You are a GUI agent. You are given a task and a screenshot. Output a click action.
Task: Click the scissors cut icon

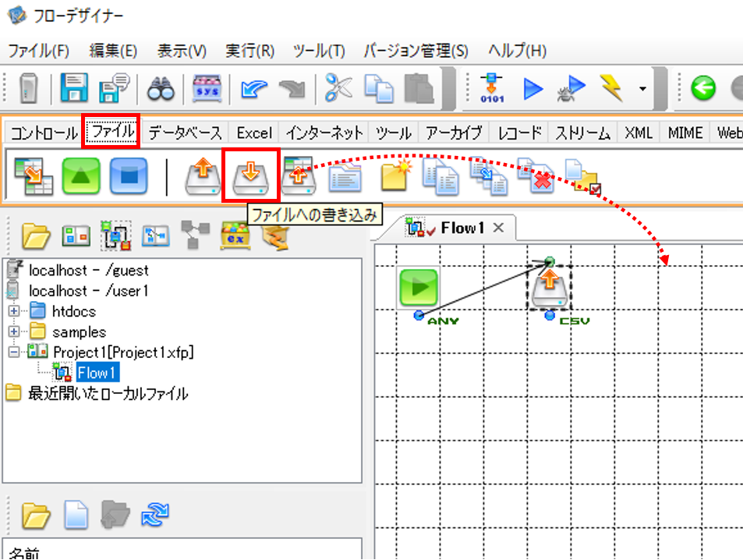tap(338, 87)
